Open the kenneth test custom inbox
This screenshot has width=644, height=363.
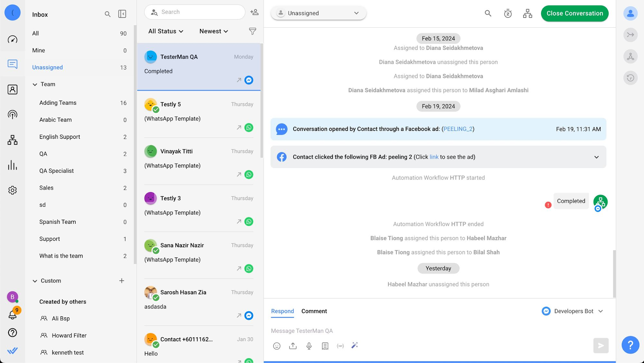pos(79,353)
